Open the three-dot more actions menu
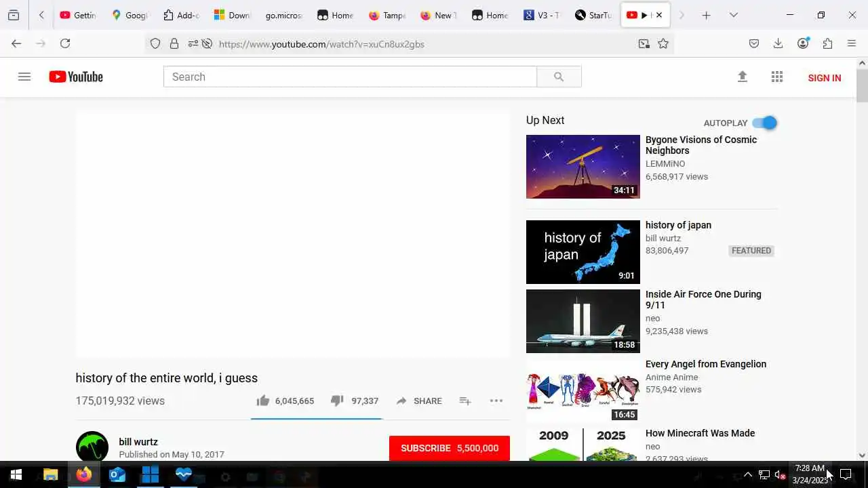Image resolution: width=868 pixels, height=488 pixels. coord(496,401)
